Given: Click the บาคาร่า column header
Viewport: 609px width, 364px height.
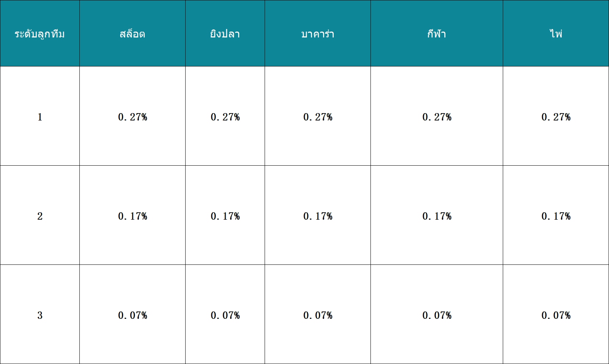Looking at the screenshot, I should click(318, 33).
